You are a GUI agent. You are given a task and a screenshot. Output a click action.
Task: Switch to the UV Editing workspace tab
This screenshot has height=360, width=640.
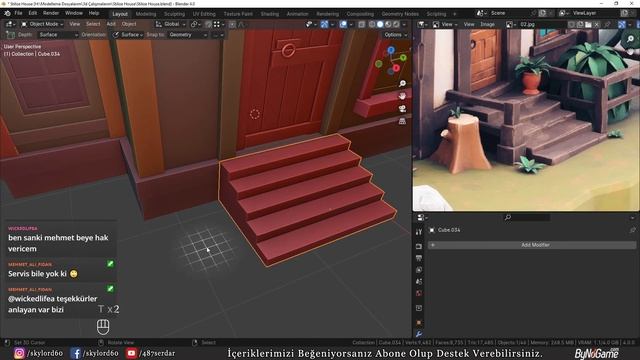pos(204,14)
